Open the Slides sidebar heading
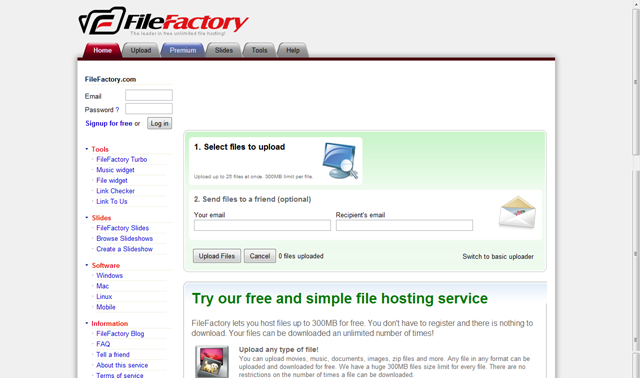Viewport: 640px width, 378px height. pos(101,218)
